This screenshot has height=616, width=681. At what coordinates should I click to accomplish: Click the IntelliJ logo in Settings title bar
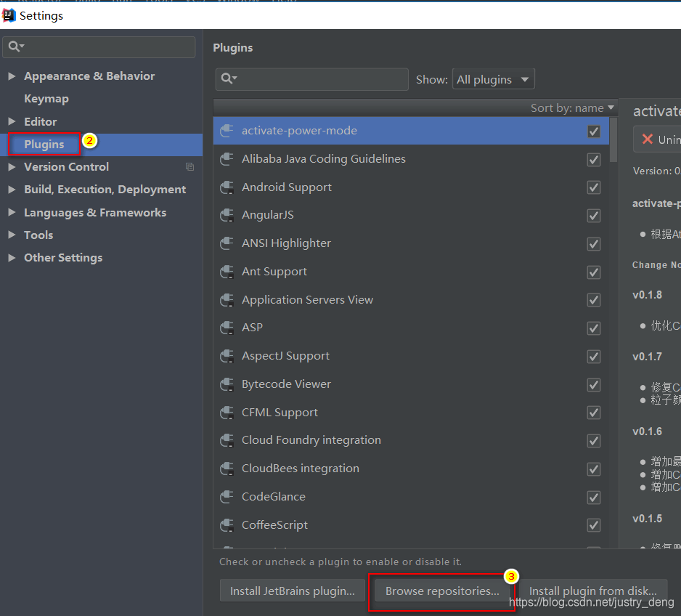pyautogui.click(x=9, y=16)
